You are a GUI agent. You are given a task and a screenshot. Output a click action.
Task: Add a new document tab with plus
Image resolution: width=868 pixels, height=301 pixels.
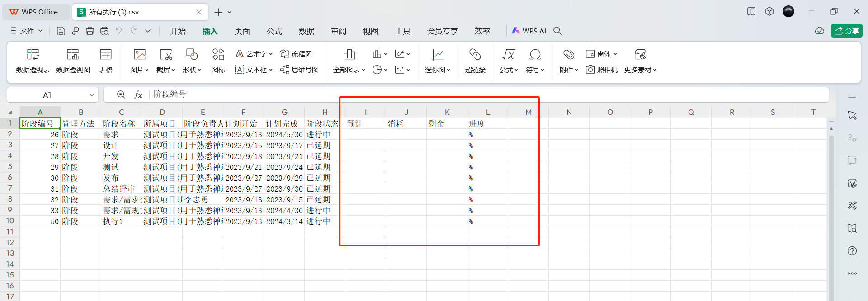[218, 12]
